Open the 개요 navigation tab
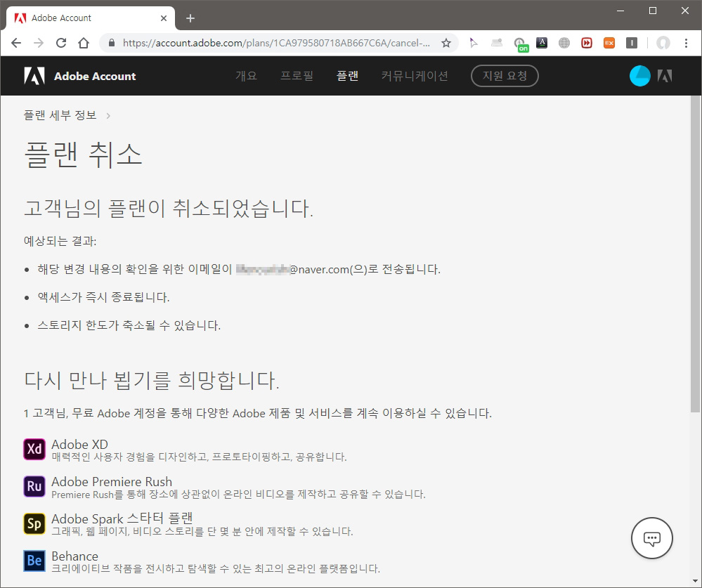The width and height of the screenshot is (702, 588). (246, 76)
